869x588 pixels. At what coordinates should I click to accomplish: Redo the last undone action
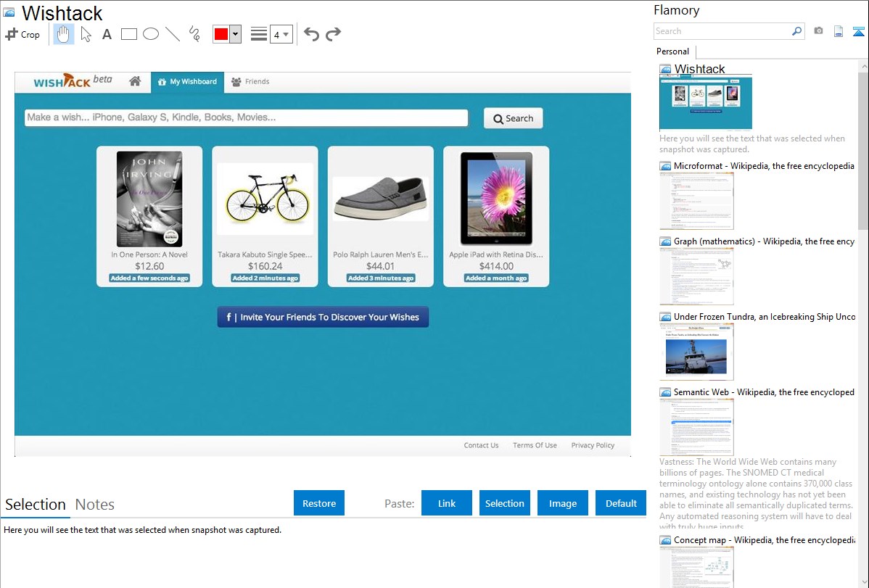click(333, 34)
